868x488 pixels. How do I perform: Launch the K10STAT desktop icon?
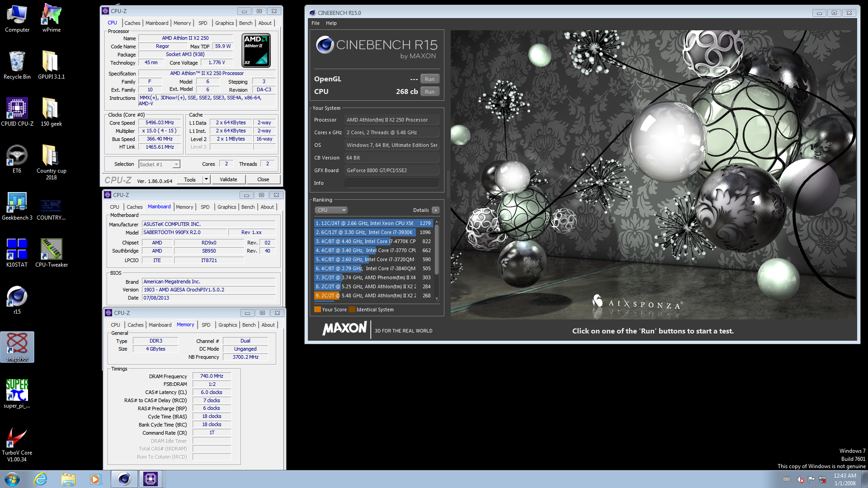click(x=17, y=253)
